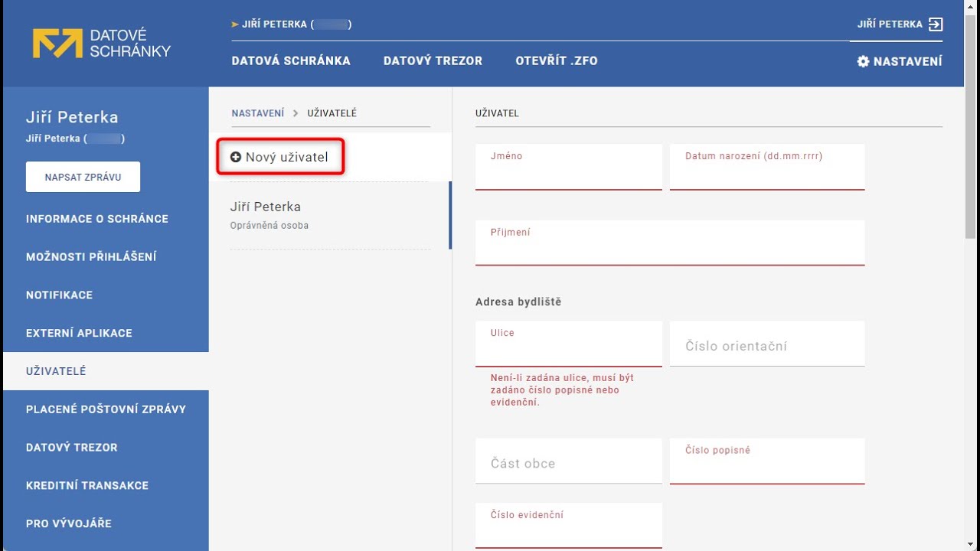
Task: Click the Část obce field
Action: pos(569,461)
